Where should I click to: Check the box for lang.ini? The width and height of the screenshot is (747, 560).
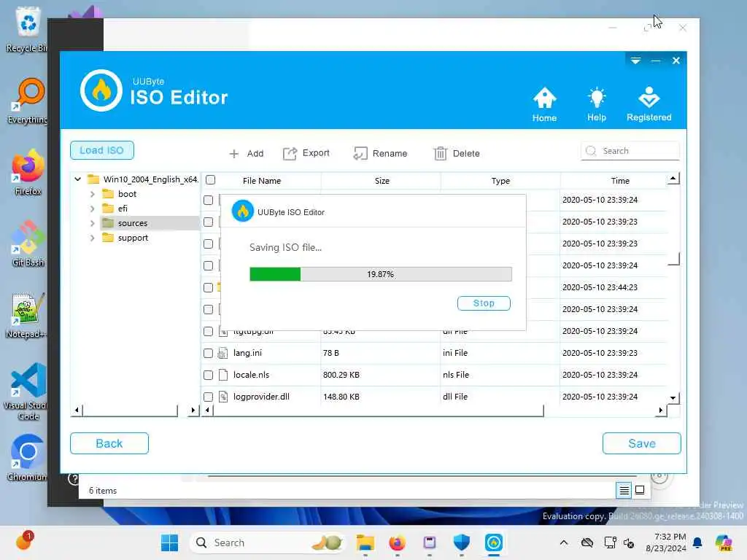208,354
